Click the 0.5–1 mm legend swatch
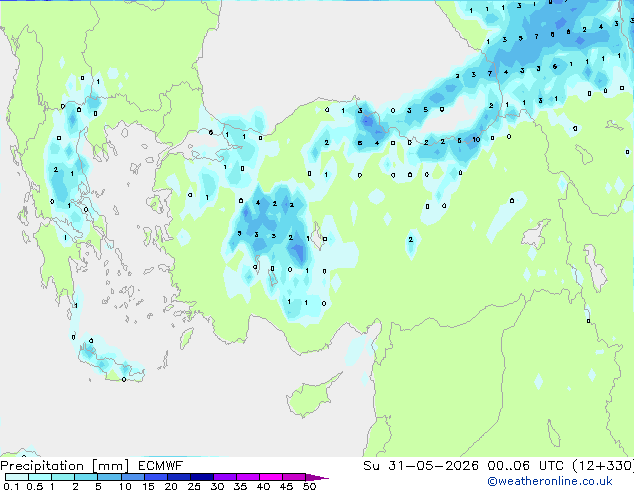 [x=40, y=477]
